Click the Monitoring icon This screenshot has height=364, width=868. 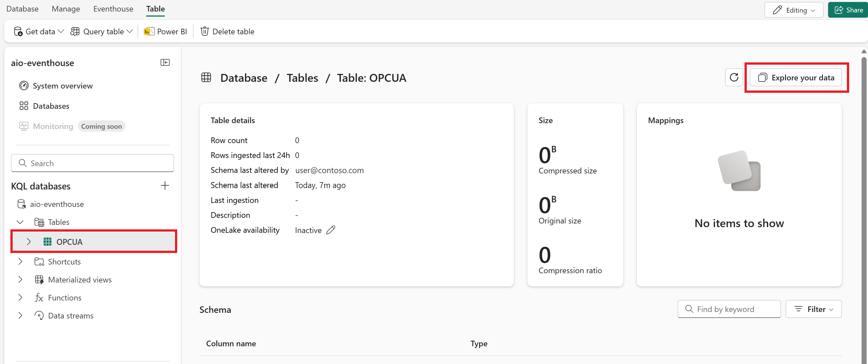coord(23,126)
